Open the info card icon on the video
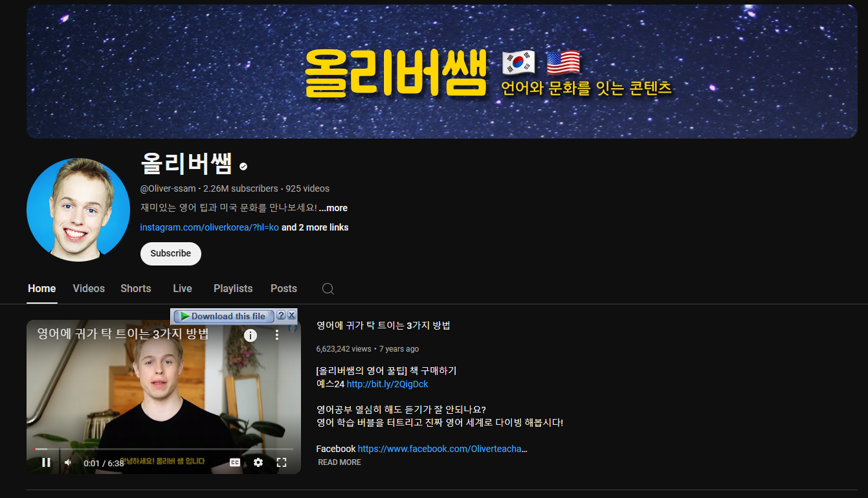 [x=250, y=335]
